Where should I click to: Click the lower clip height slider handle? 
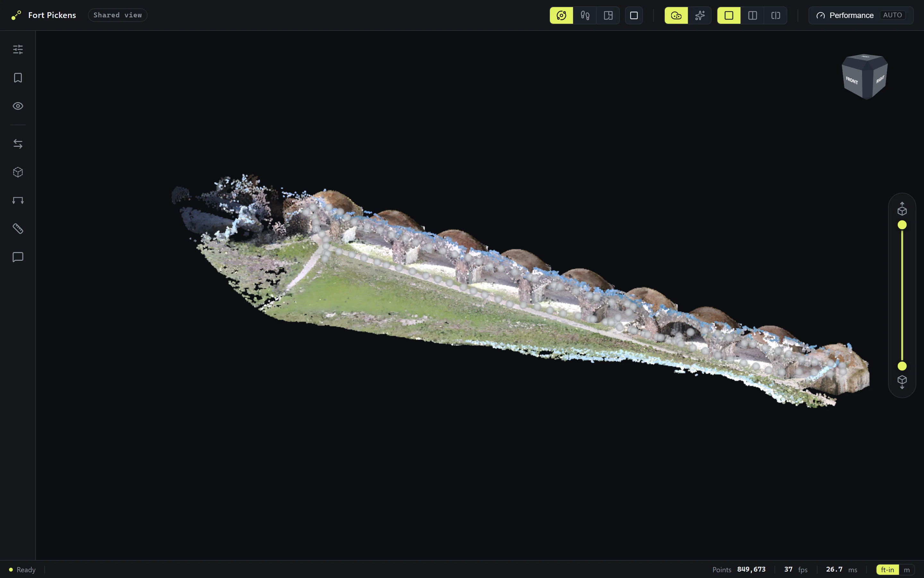click(x=902, y=366)
